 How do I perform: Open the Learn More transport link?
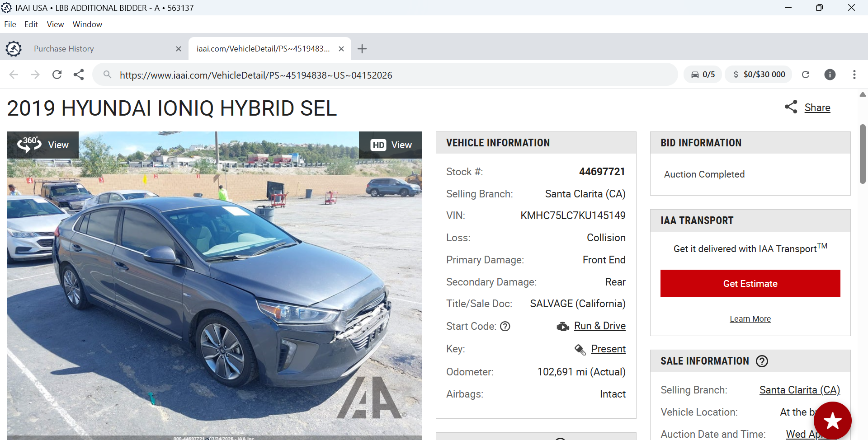[750, 319]
